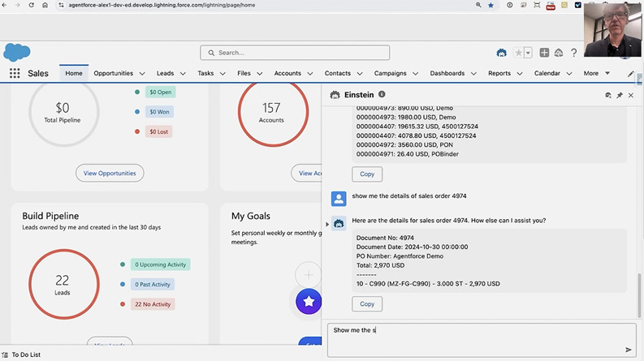Open the To Do List utility

[x=21, y=355]
